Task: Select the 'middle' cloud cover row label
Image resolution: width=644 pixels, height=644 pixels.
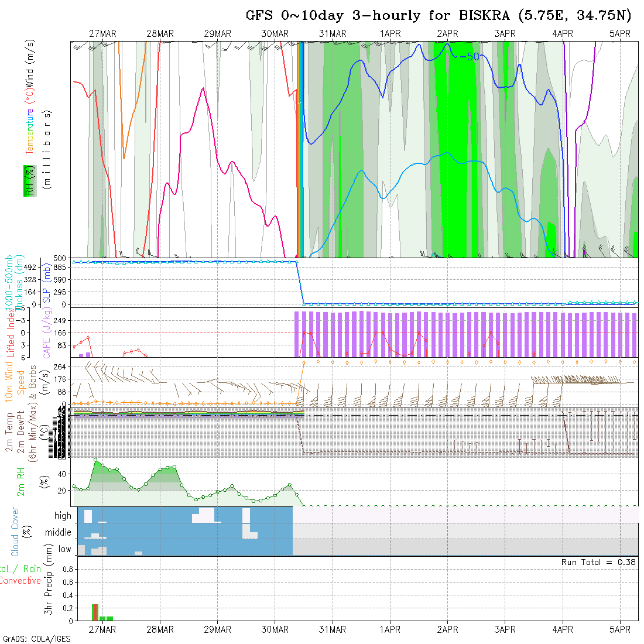Action: click(x=58, y=533)
